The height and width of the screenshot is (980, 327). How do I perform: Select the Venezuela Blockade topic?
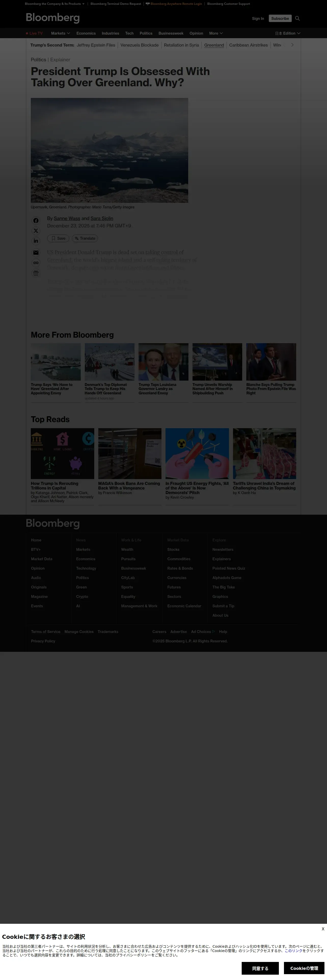coord(139,45)
